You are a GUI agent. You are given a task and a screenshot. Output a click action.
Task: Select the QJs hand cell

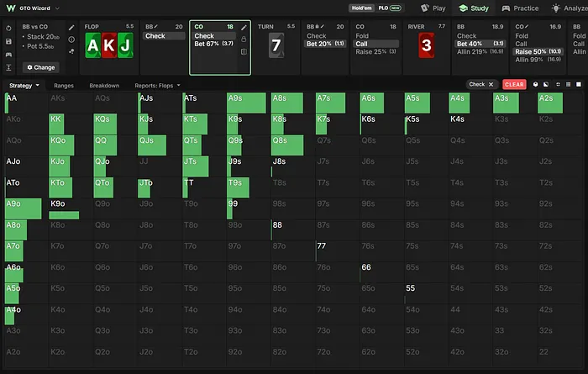pyautogui.click(x=160, y=145)
